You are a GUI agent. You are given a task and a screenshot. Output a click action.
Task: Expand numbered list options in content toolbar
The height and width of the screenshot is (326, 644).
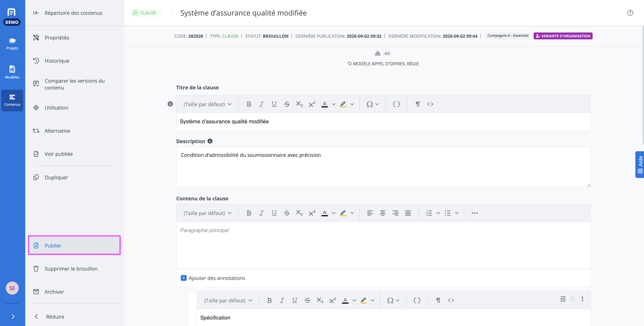tap(438, 213)
